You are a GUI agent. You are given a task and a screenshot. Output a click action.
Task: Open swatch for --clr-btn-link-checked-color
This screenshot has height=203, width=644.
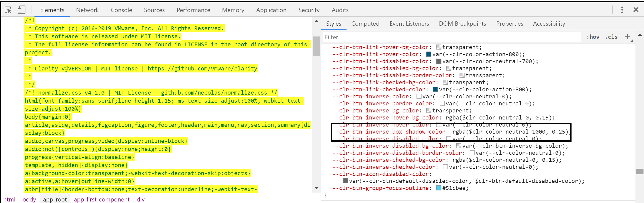(435, 89)
